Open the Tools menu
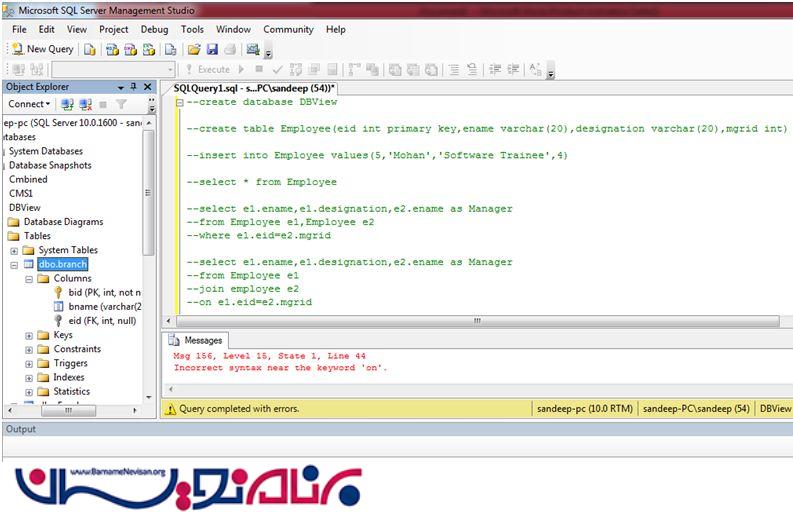The height and width of the screenshot is (512, 793). click(x=192, y=30)
